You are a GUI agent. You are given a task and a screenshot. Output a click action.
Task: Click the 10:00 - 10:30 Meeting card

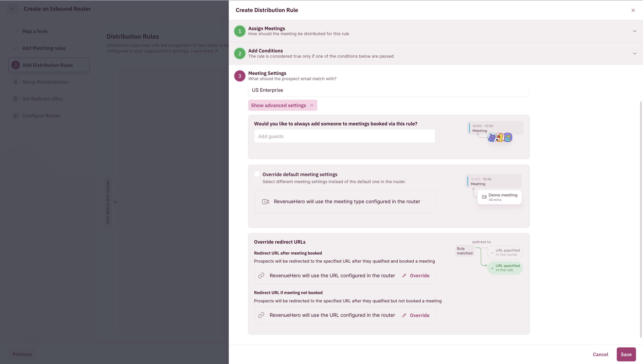coord(495,128)
